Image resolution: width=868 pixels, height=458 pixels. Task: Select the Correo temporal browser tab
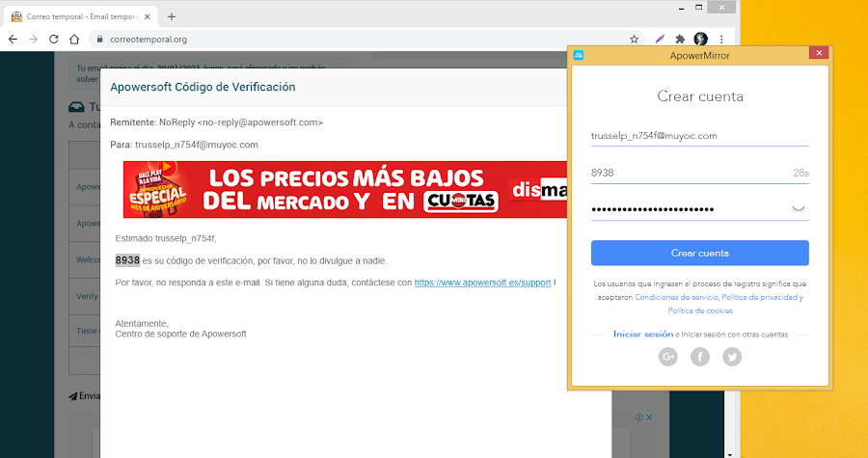pyautogui.click(x=81, y=16)
